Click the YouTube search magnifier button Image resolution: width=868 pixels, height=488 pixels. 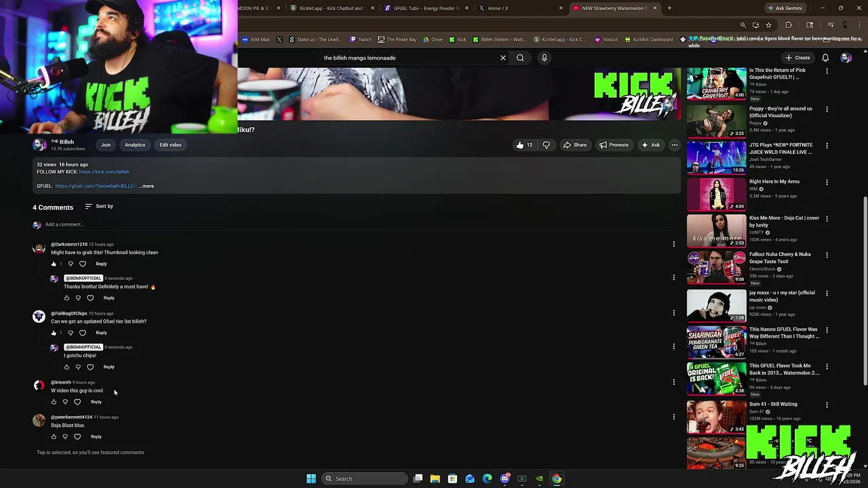520,58
